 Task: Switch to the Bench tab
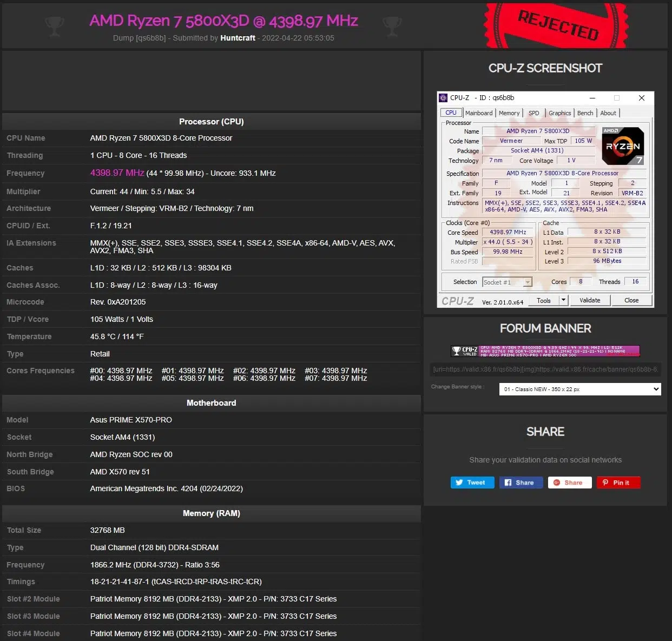coord(585,113)
